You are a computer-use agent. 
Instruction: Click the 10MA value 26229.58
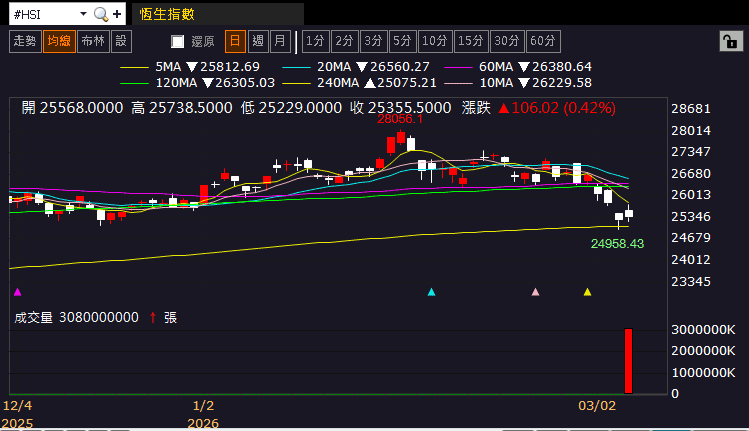coord(562,83)
